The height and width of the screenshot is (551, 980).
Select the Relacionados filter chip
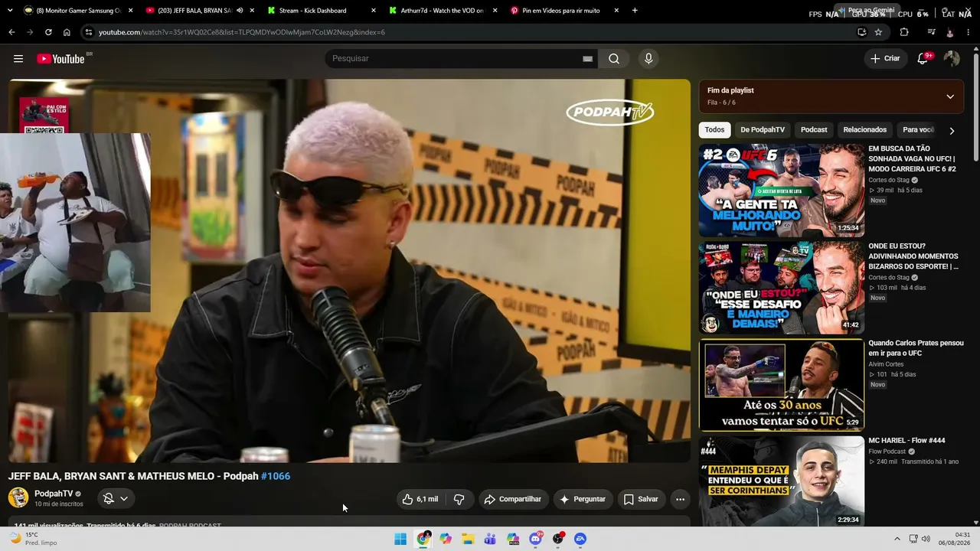click(865, 130)
